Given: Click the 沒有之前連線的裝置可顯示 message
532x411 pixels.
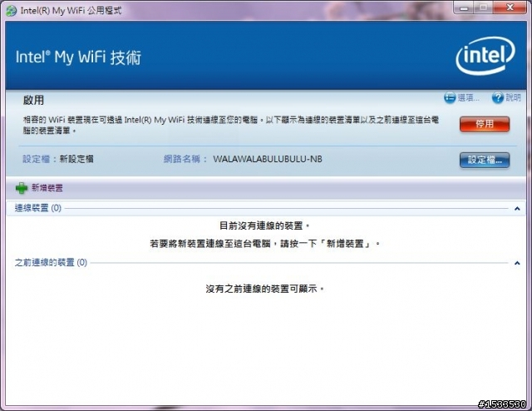Looking at the screenshot, I should coord(264,289).
